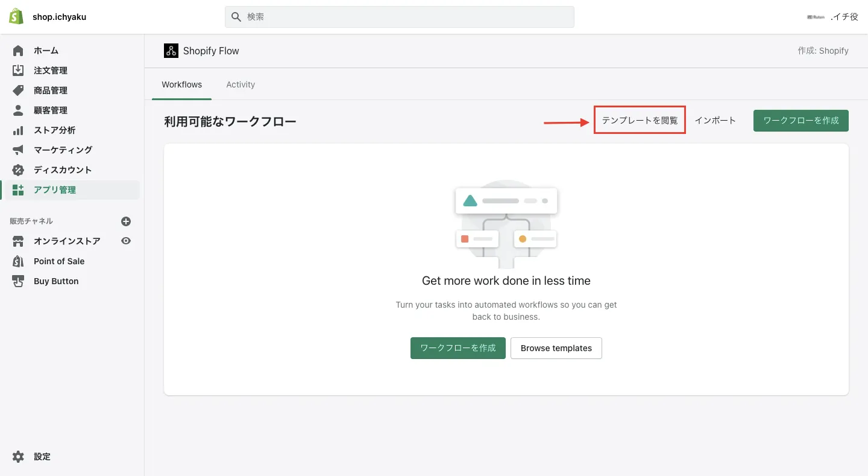This screenshot has width=868, height=476.
Task: Click the workflow illustration graphic
Action: point(506,224)
